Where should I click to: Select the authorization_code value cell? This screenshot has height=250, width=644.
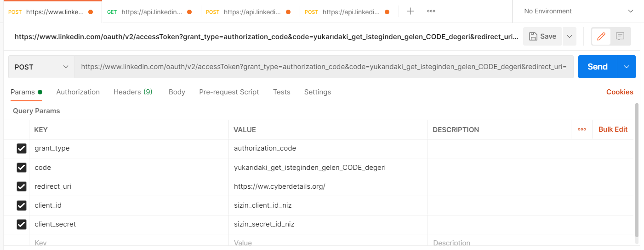pos(328,148)
